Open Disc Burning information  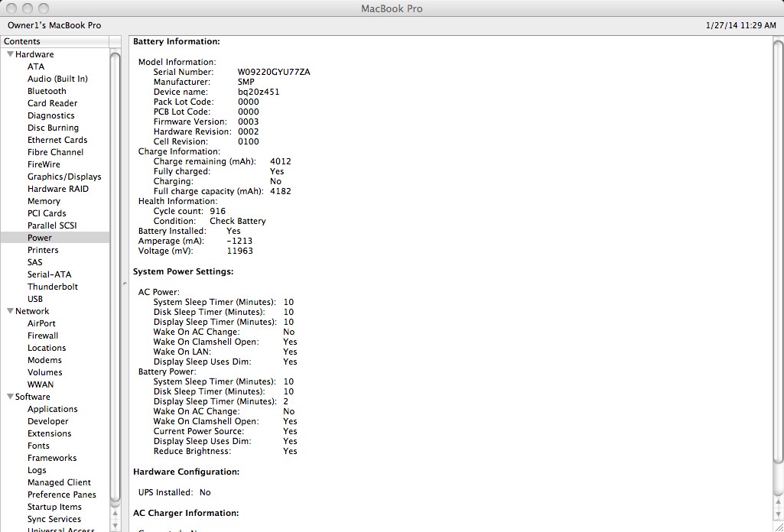(53, 128)
